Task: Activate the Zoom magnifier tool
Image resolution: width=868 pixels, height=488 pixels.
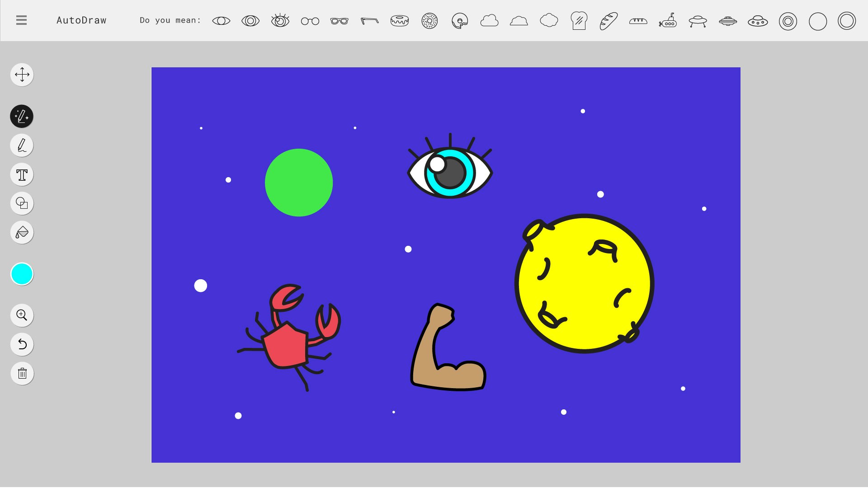Action: (x=22, y=315)
